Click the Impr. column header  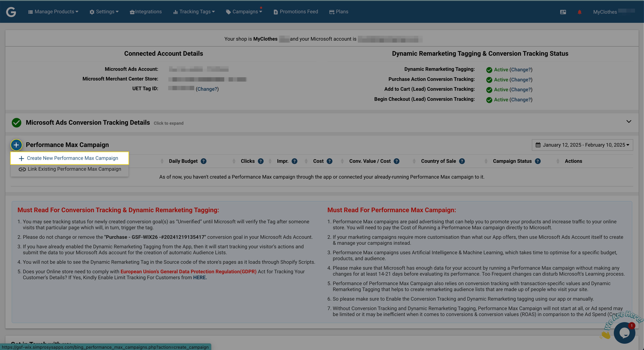282,161
